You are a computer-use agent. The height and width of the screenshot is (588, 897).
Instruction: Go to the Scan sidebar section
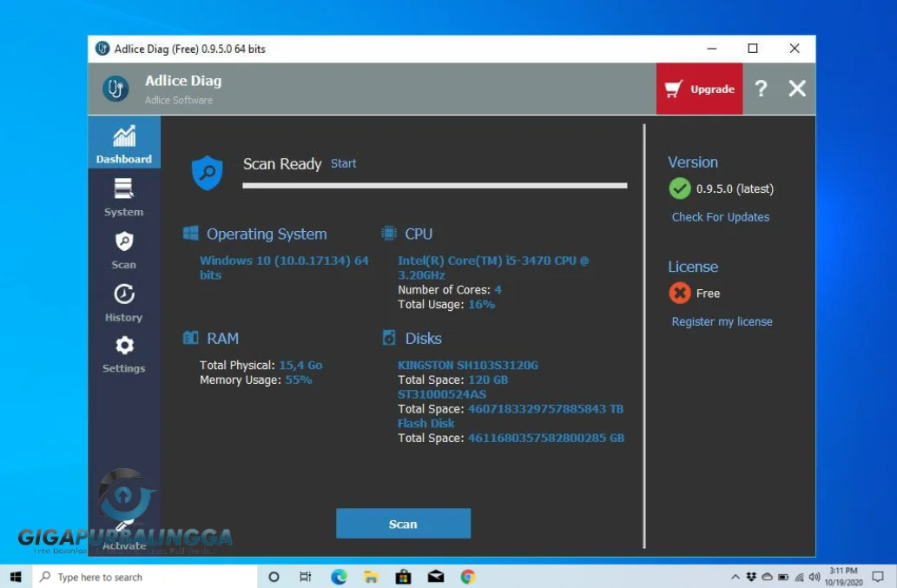pyautogui.click(x=123, y=250)
